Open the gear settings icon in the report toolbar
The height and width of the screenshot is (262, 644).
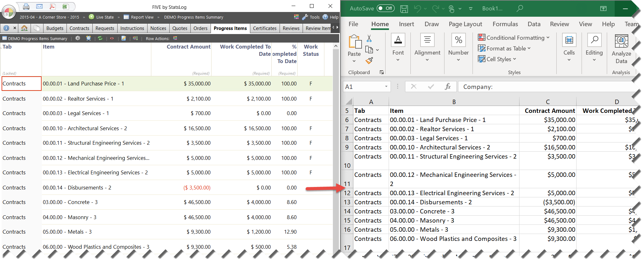[x=78, y=38]
